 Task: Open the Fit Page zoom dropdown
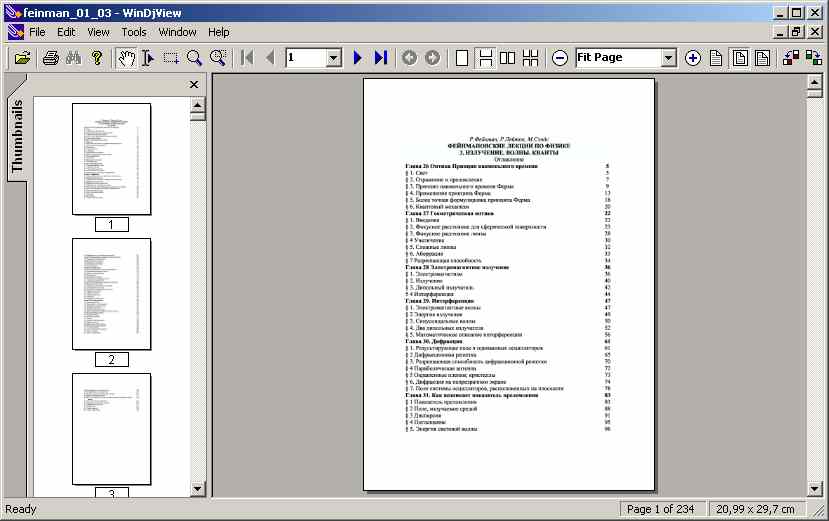669,58
